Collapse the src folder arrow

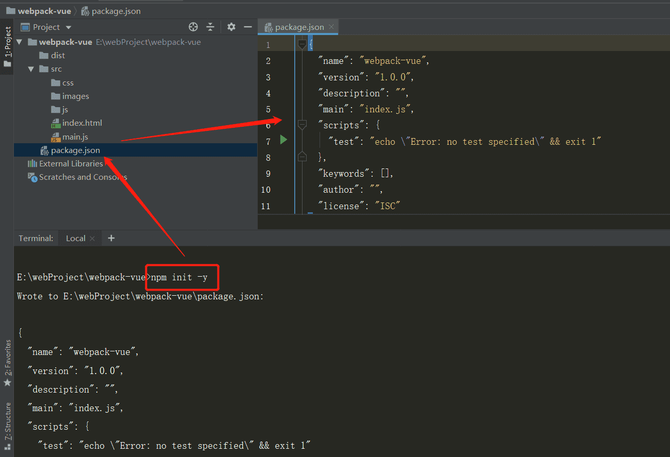(31, 69)
